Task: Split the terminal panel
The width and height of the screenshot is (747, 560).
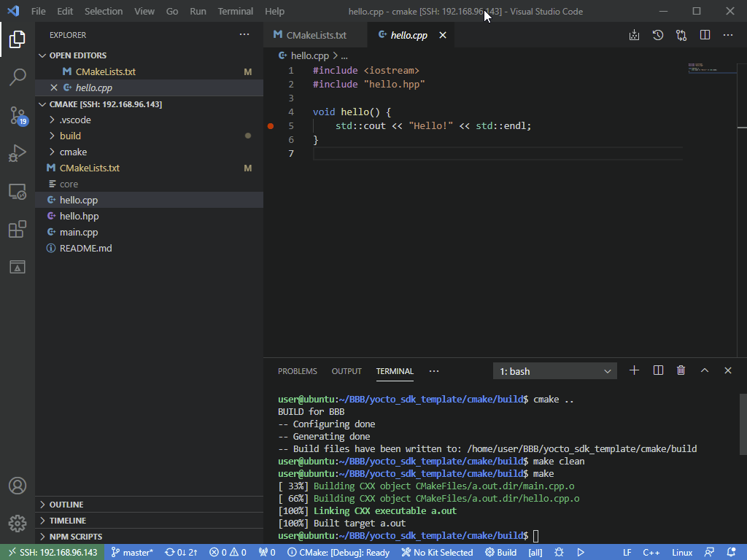Action: (658, 370)
